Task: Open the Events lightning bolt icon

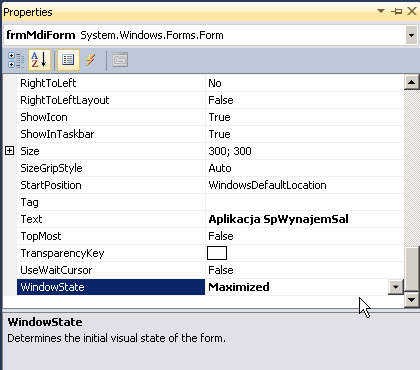Action: [91, 60]
